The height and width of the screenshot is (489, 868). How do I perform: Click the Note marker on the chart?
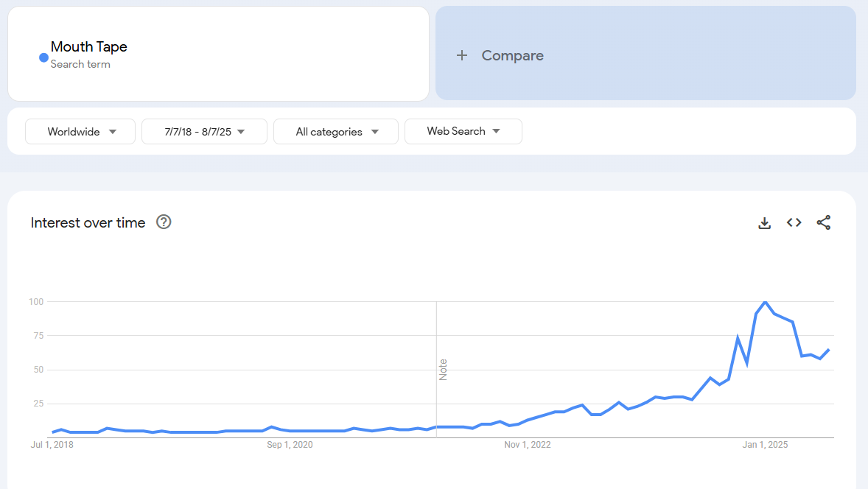pyautogui.click(x=443, y=369)
